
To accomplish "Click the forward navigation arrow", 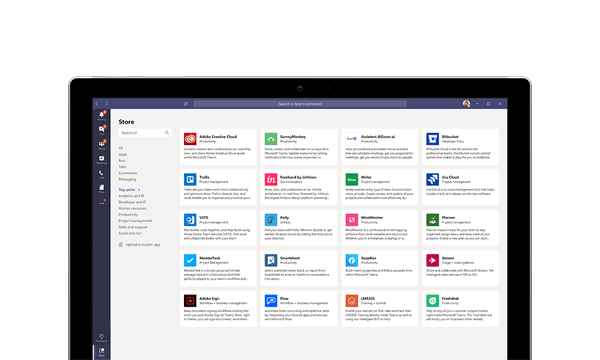I will coord(106,104).
